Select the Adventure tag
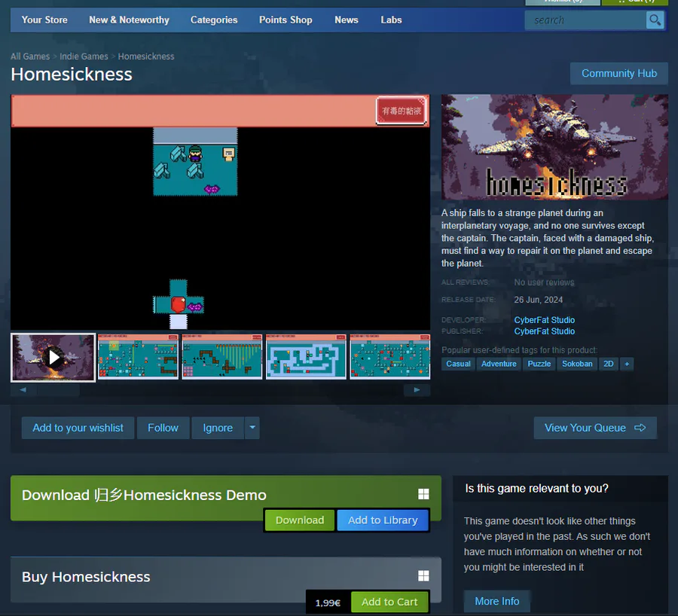 [499, 364]
